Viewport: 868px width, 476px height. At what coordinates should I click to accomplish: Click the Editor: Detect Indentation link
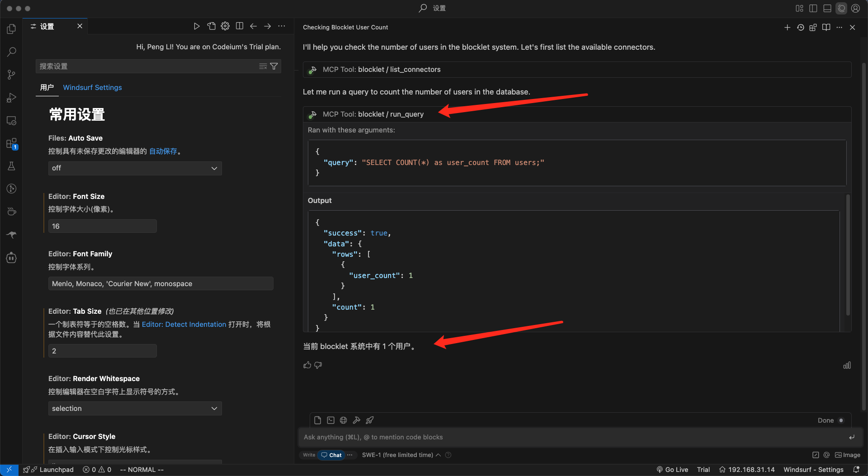pos(184,325)
